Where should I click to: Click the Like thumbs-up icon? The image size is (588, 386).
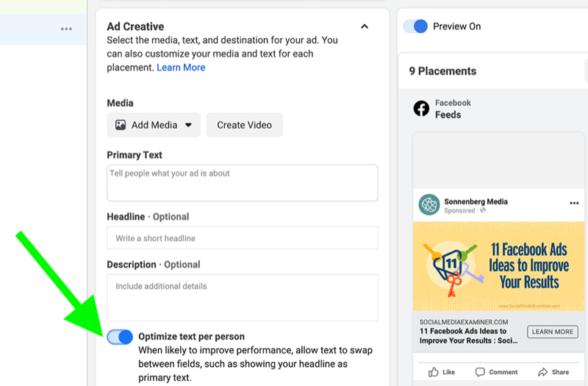[433, 372]
